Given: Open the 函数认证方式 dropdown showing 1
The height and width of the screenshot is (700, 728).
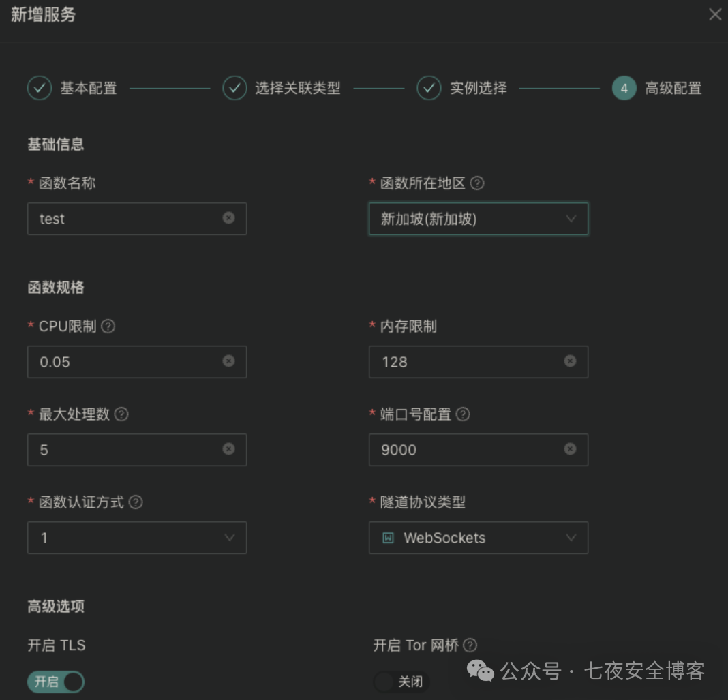Looking at the screenshot, I should 137,538.
